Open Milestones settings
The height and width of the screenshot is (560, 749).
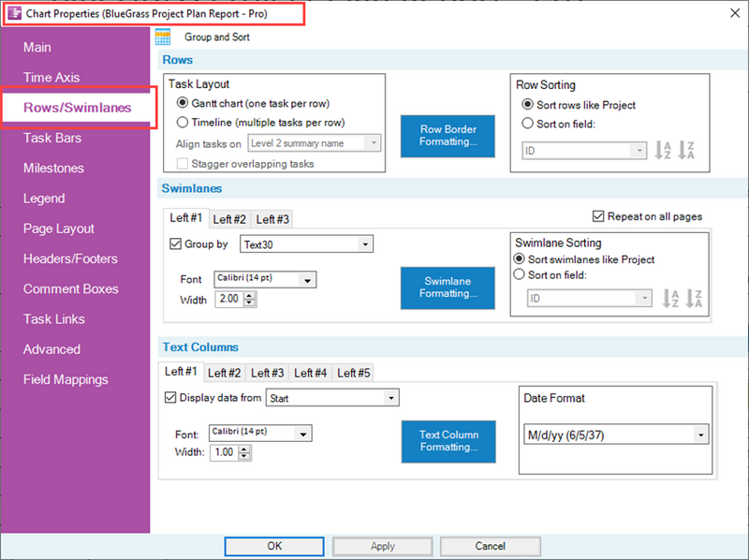click(x=53, y=169)
